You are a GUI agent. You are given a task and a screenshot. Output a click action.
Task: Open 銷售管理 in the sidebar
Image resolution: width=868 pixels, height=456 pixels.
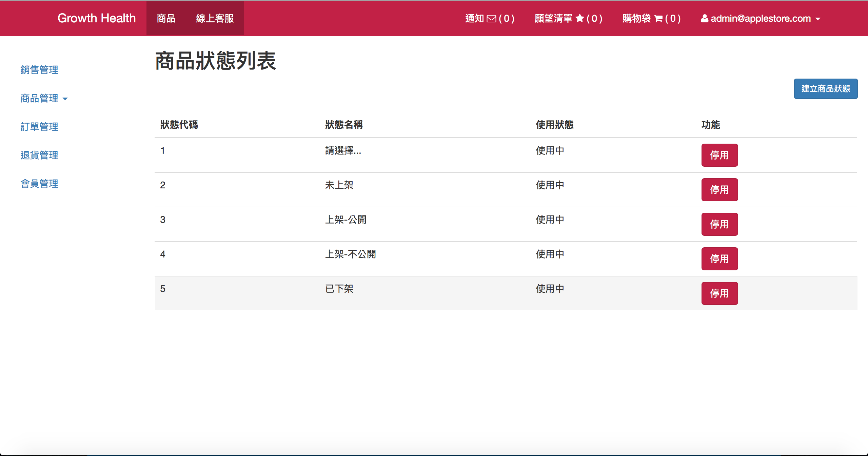pyautogui.click(x=39, y=70)
